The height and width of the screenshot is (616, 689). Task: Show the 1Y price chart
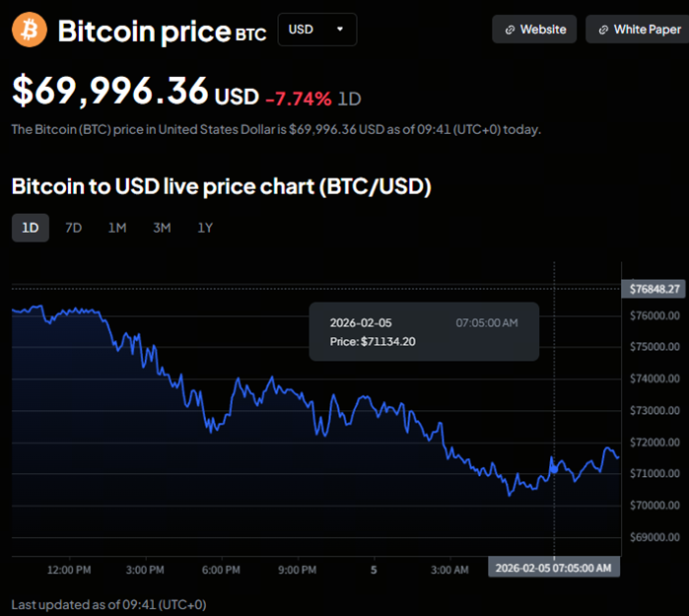click(x=205, y=228)
